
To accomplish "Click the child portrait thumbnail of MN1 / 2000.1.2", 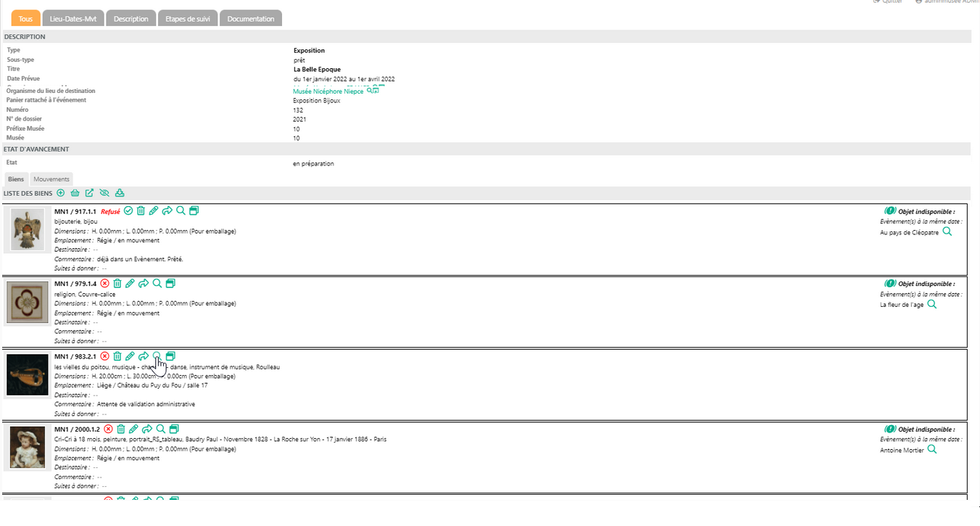I will 28,447.
